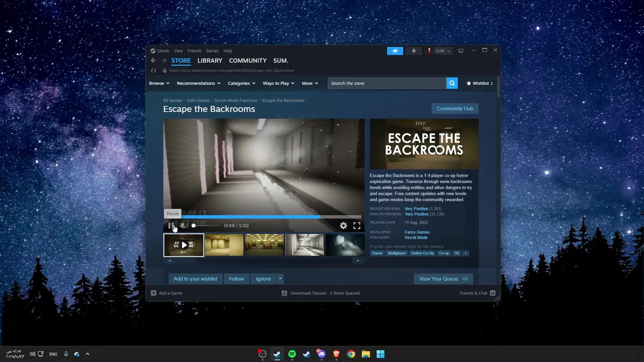Click the 3D tag
Viewport: 644px width, 362px height.
point(457,253)
